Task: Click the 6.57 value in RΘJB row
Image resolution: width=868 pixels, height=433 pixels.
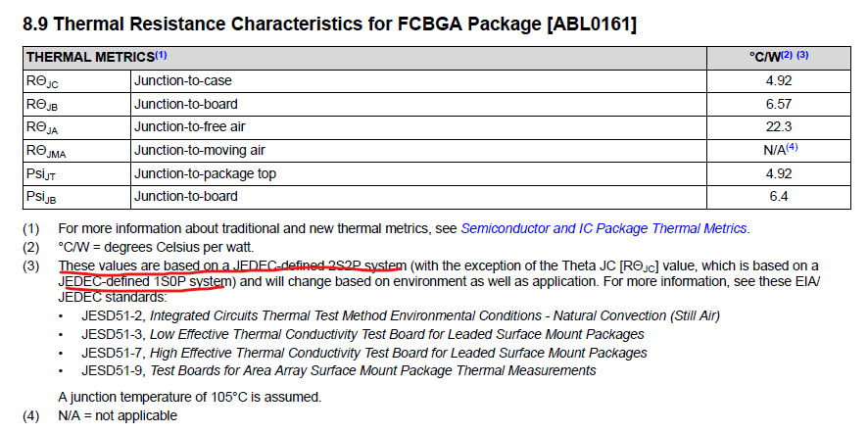Action: point(778,104)
